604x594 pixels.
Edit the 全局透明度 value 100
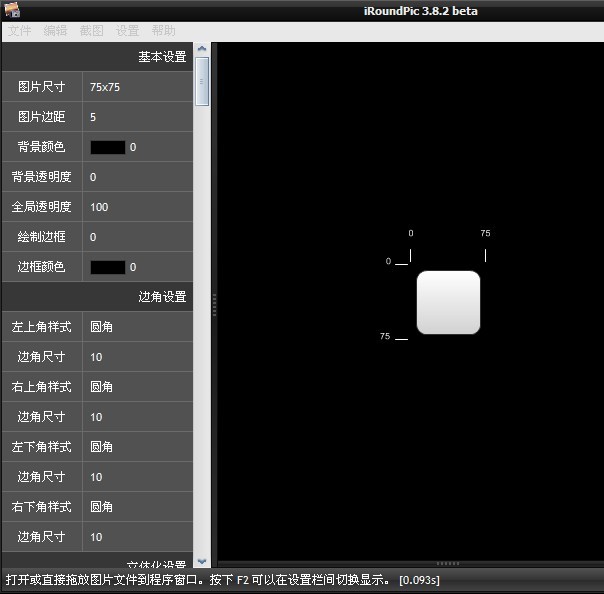(138, 207)
